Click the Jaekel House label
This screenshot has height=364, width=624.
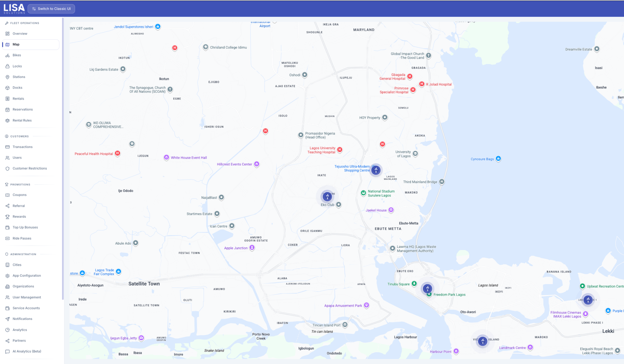pyautogui.click(x=376, y=210)
